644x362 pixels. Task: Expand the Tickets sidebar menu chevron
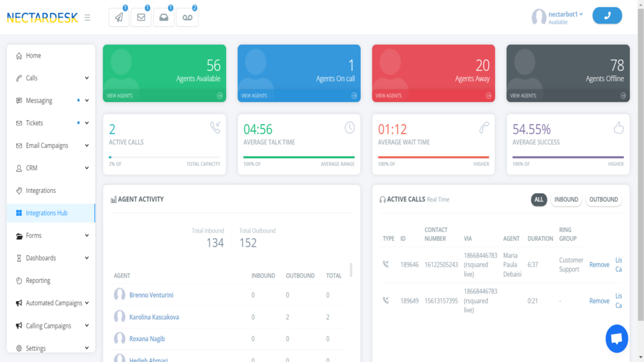pyautogui.click(x=87, y=123)
